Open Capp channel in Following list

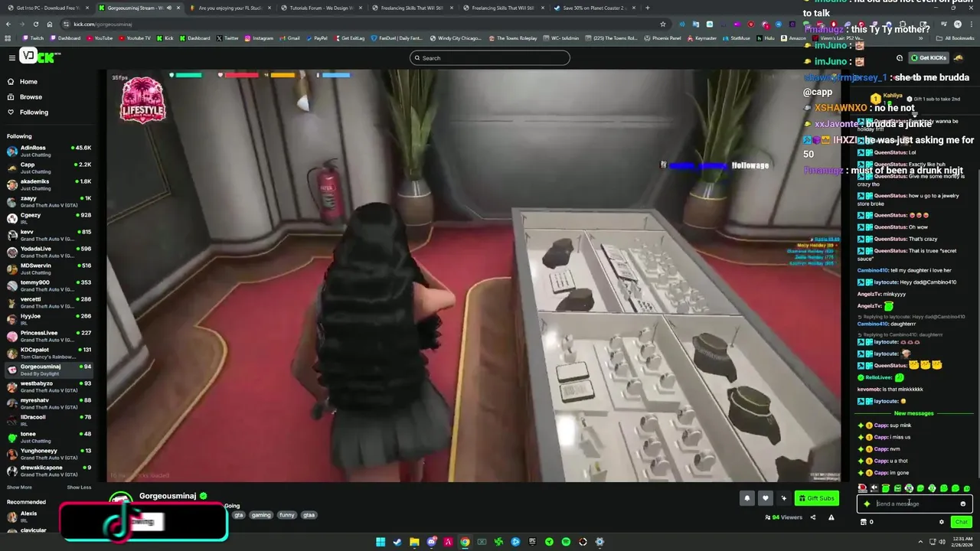pos(49,168)
